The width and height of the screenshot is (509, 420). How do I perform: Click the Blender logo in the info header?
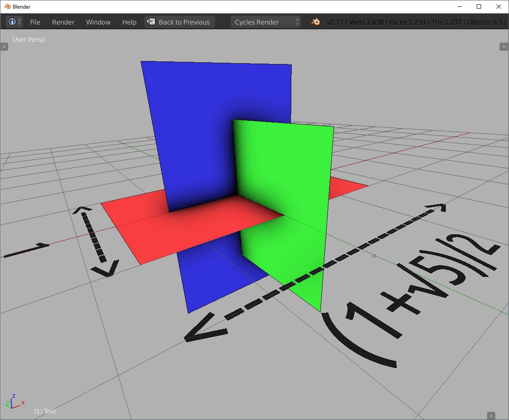point(316,22)
